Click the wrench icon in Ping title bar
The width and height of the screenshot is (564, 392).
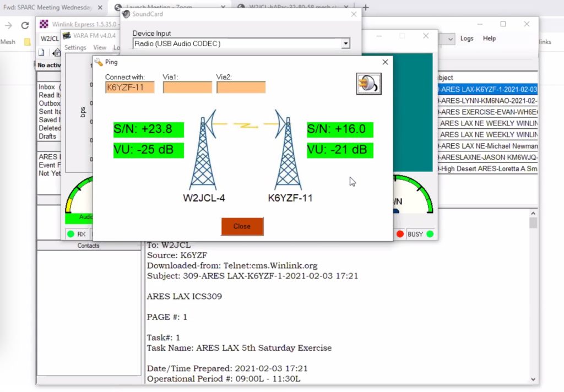point(98,62)
